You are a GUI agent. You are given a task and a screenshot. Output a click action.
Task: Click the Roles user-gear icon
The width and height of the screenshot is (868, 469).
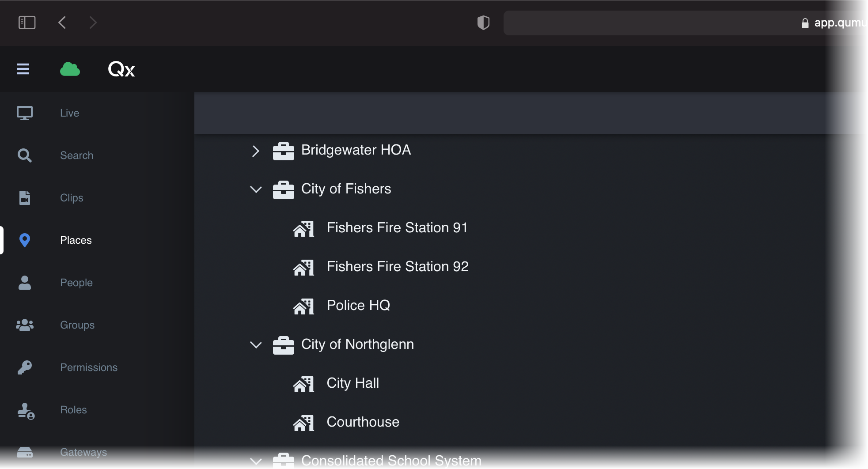click(24, 409)
